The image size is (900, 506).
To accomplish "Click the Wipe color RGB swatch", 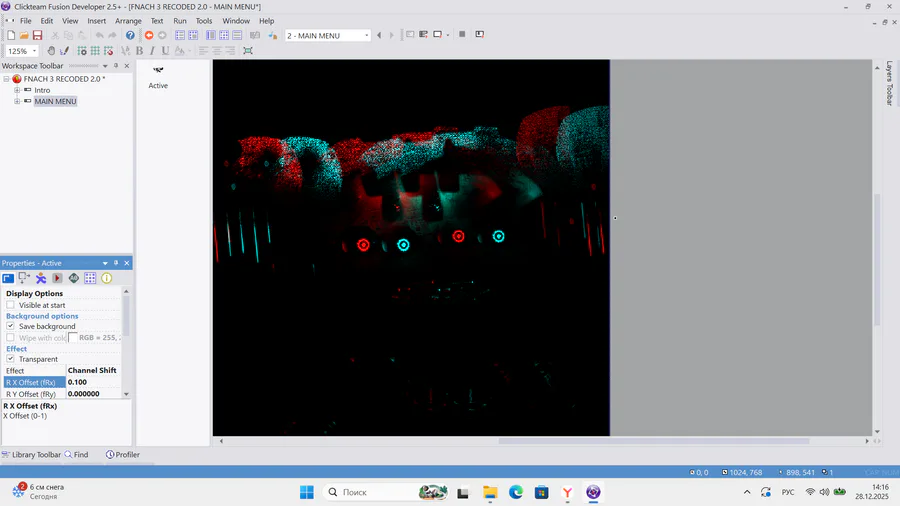I will point(72,337).
